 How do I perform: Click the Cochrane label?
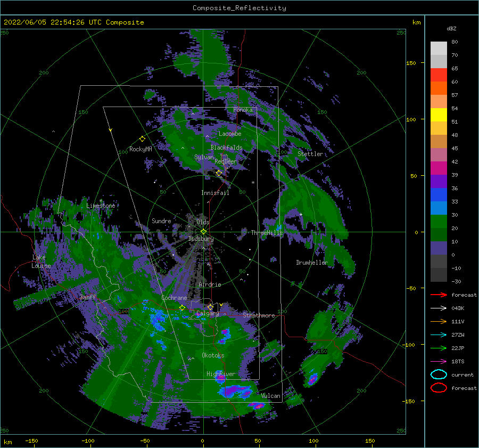[174, 298]
